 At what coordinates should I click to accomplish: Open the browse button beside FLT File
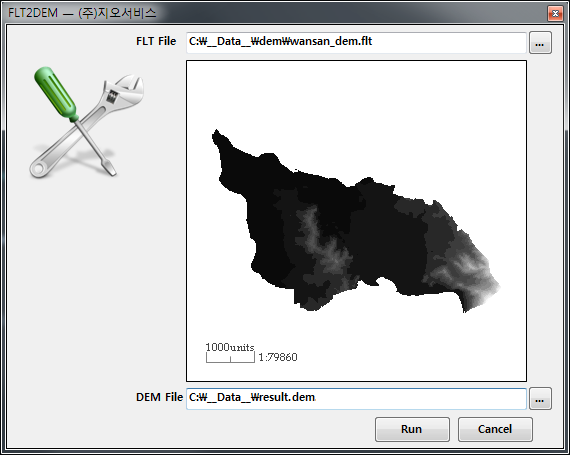pyautogui.click(x=540, y=43)
